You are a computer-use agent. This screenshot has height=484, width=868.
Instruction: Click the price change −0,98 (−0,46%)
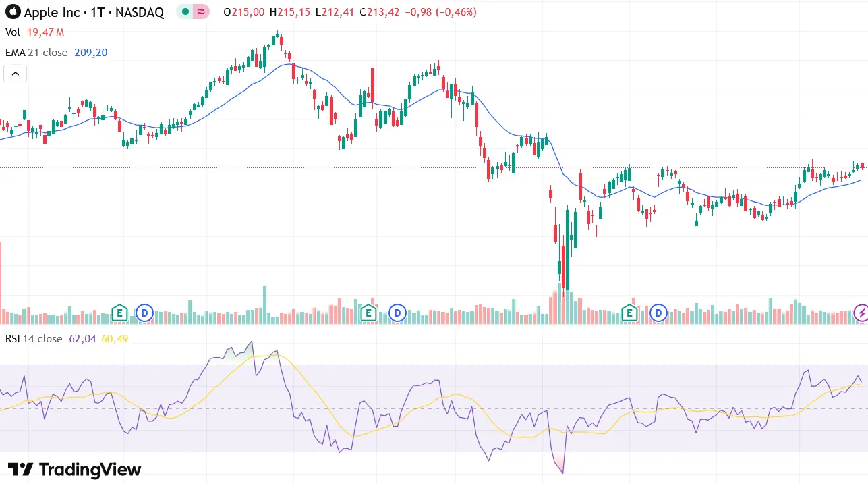(x=440, y=12)
